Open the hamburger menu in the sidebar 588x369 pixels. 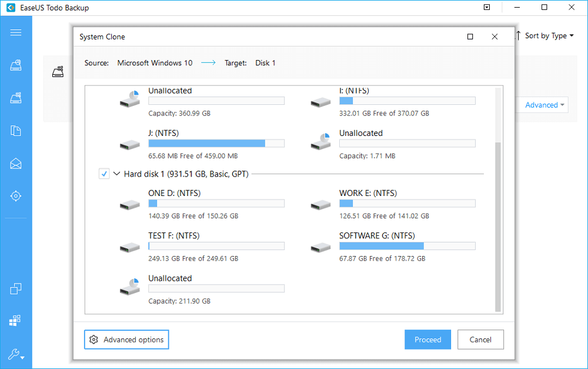pos(16,32)
